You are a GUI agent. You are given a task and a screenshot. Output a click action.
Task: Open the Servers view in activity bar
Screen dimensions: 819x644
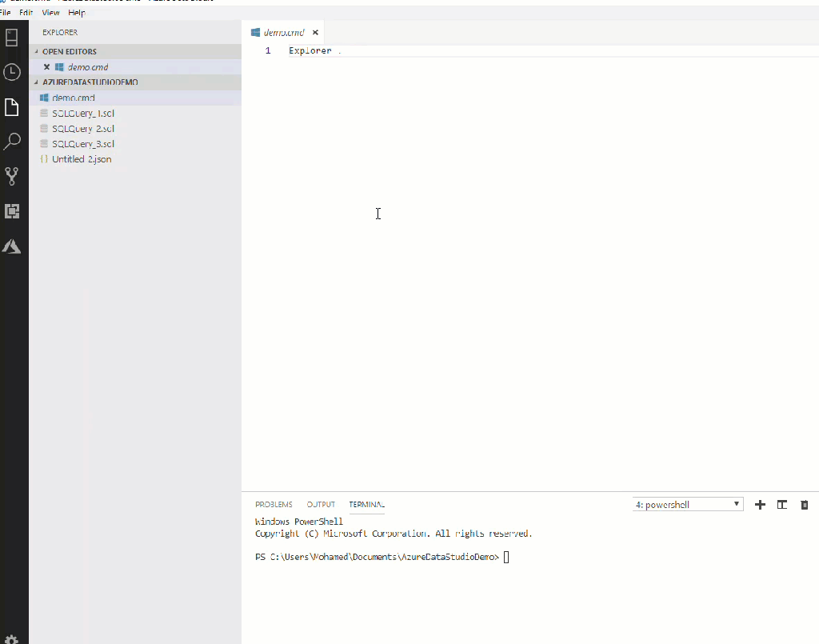12,38
